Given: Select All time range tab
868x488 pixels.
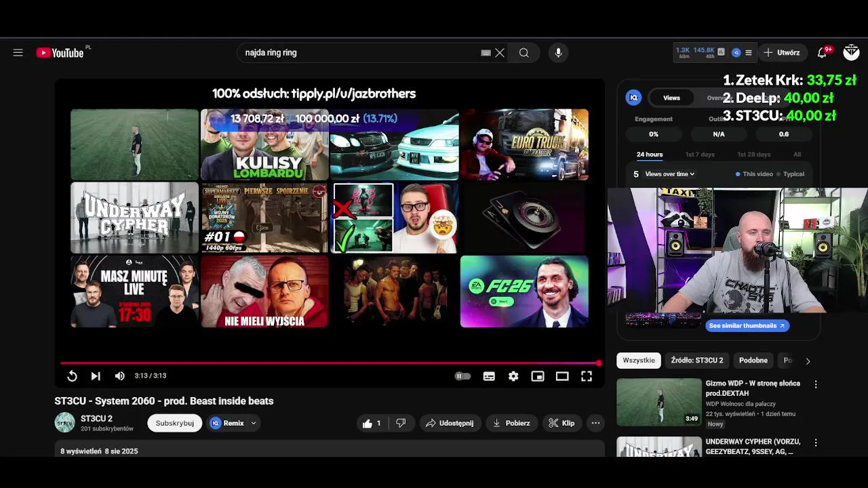Looking at the screenshot, I should (x=797, y=155).
